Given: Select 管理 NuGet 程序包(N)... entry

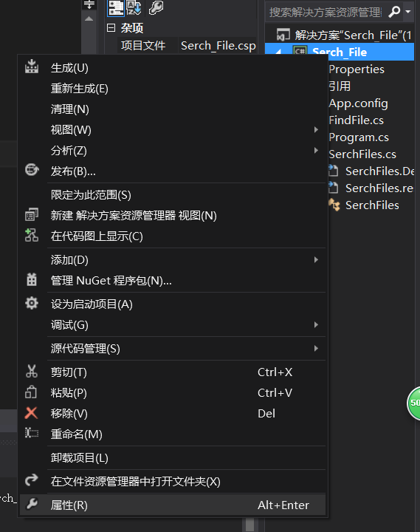Looking at the screenshot, I should 173,281.
